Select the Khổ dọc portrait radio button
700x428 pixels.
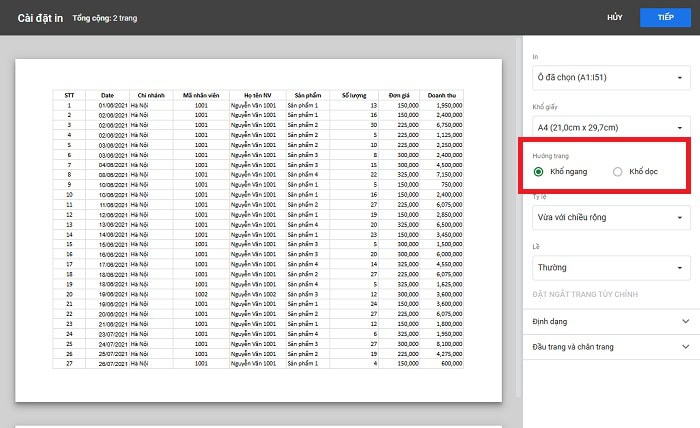[x=617, y=172]
